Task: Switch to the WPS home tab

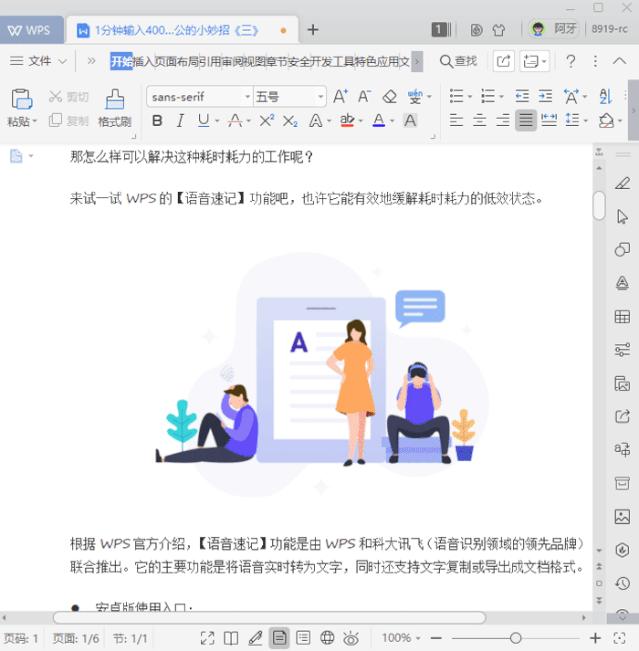Action: pyautogui.click(x=30, y=30)
